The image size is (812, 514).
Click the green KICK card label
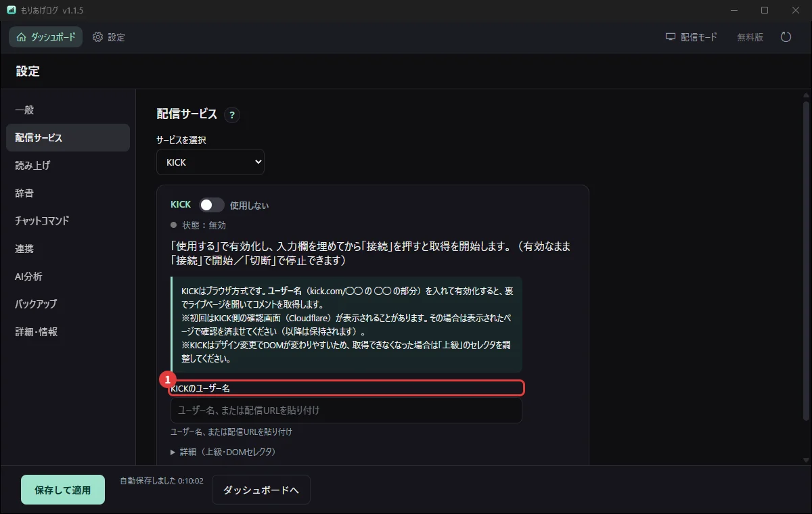pyautogui.click(x=181, y=204)
